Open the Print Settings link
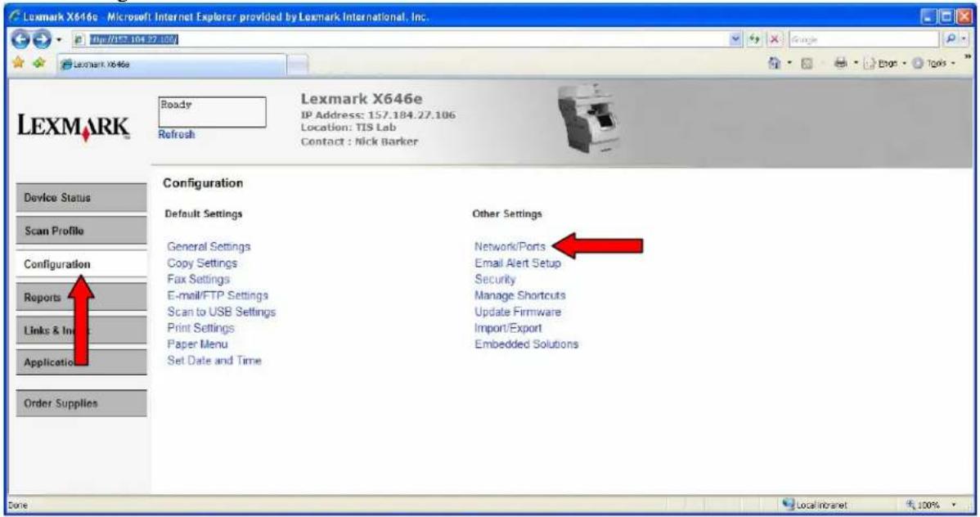 200,328
